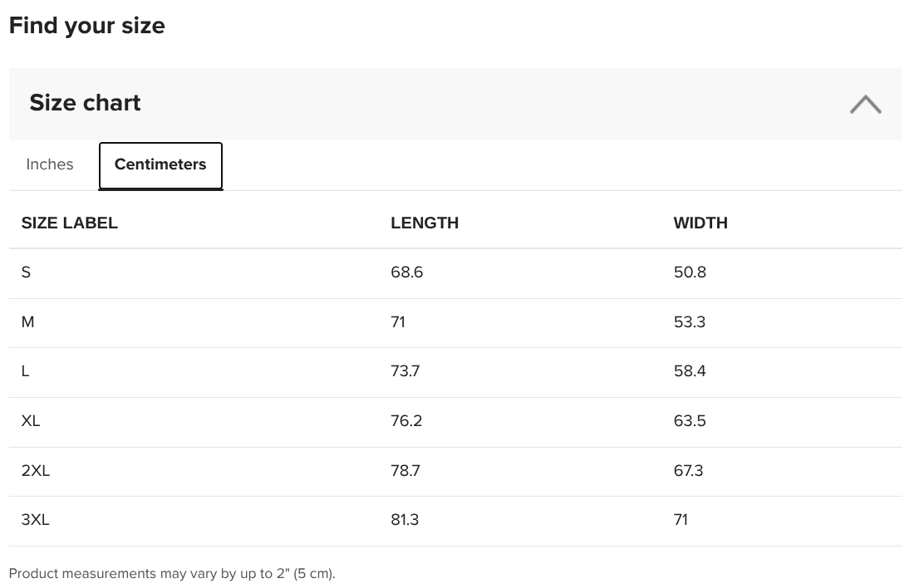
Task: Click the product measurements disclaimer text
Action: [172, 573]
